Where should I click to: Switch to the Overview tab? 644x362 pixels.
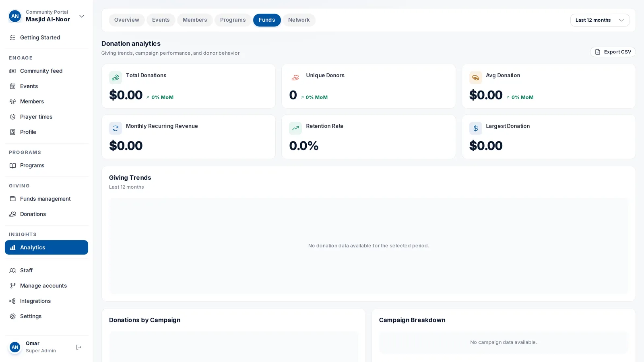coord(126,20)
